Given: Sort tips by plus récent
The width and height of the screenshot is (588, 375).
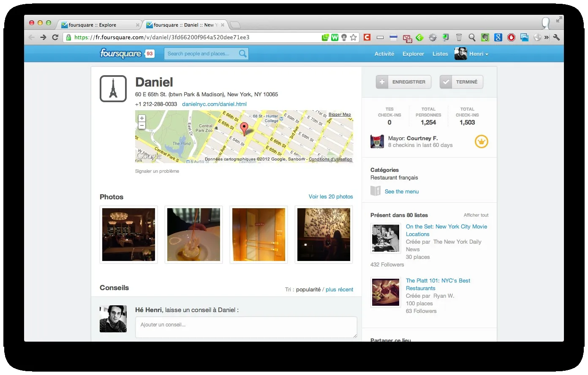Looking at the screenshot, I should [x=339, y=289].
